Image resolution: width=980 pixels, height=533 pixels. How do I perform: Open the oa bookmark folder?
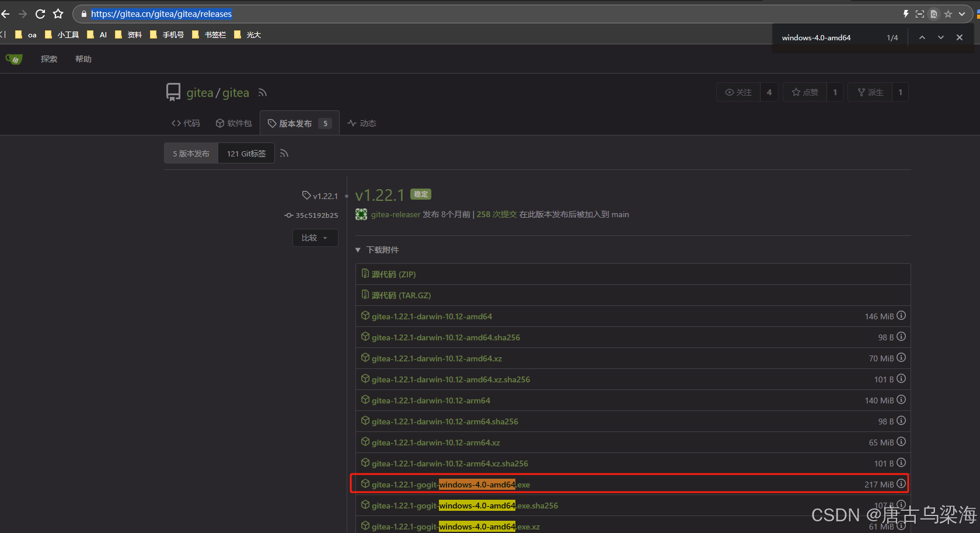pos(26,35)
